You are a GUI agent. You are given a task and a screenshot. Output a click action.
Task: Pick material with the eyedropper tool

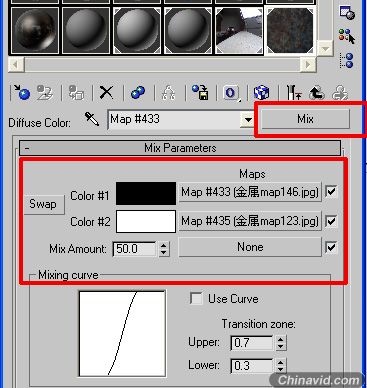[x=92, y=119]
